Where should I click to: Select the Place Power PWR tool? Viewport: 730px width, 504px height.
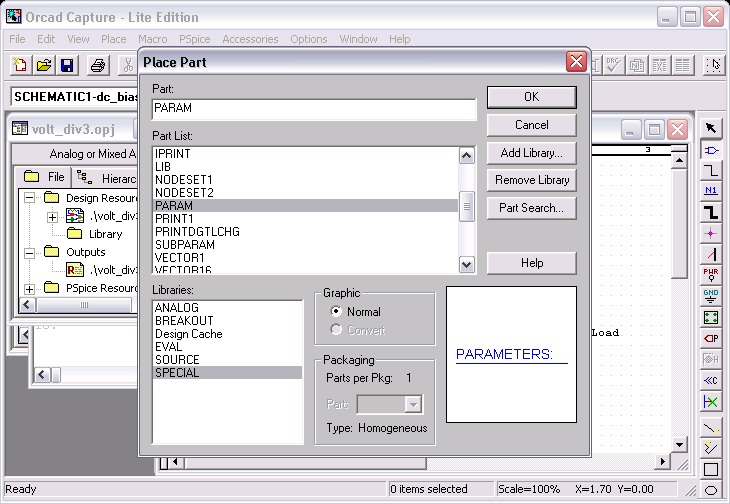coord(711,275)
